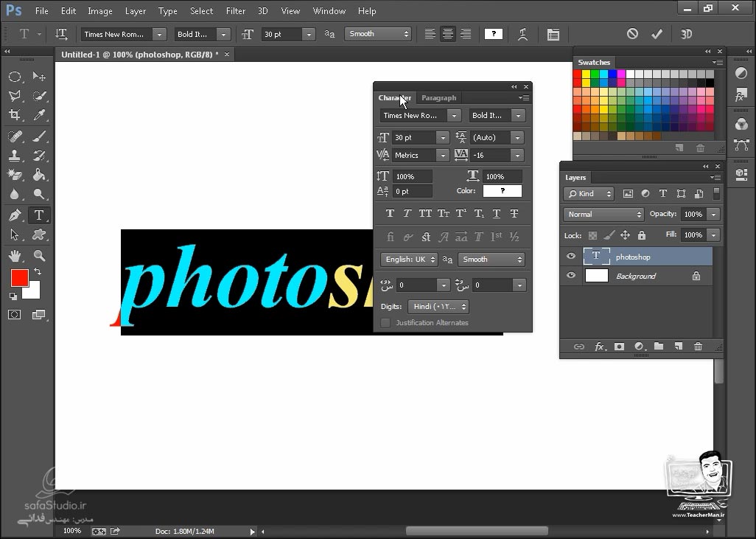The height and width of the screenshot is (539, 756).
Task: Select the Blur tool
Action: point(15,194)
